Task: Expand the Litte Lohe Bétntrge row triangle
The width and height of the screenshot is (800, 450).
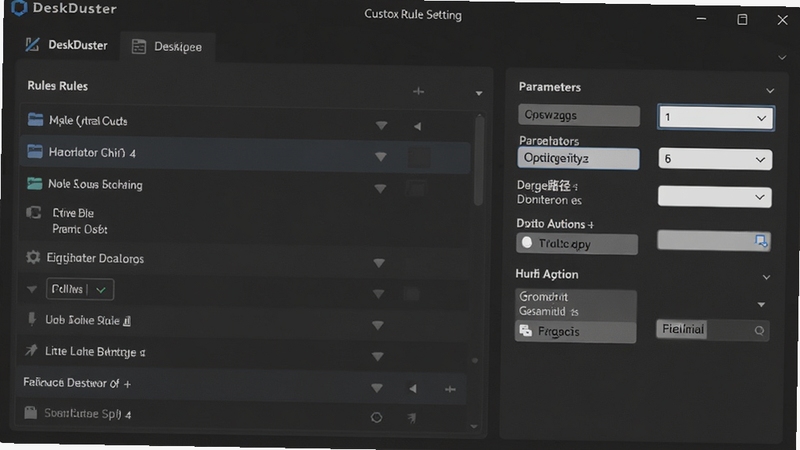Action: (x=378, y=357)
